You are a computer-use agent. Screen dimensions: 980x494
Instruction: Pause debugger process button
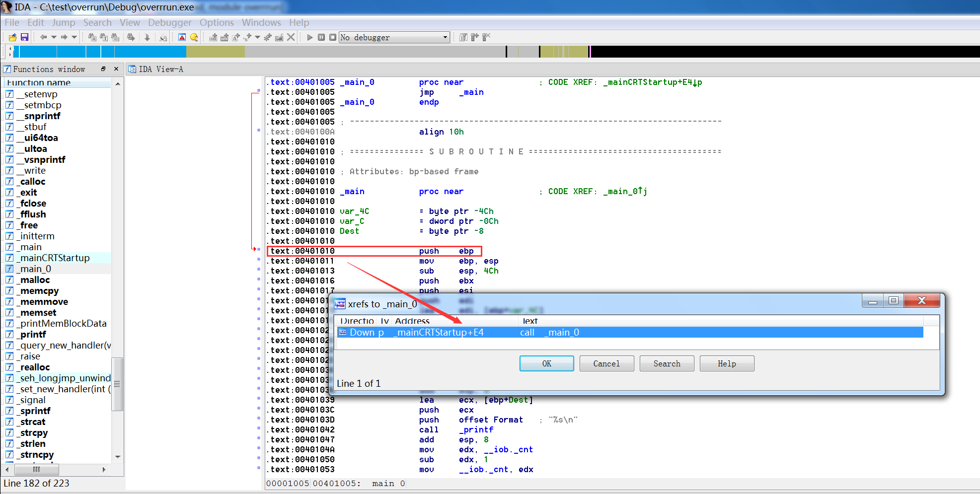[321, 37]
